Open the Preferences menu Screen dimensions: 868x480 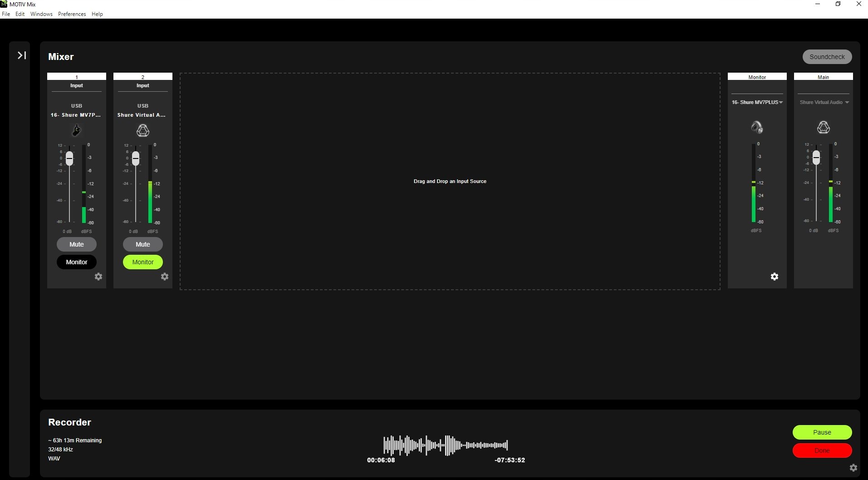tap(72, 14)
